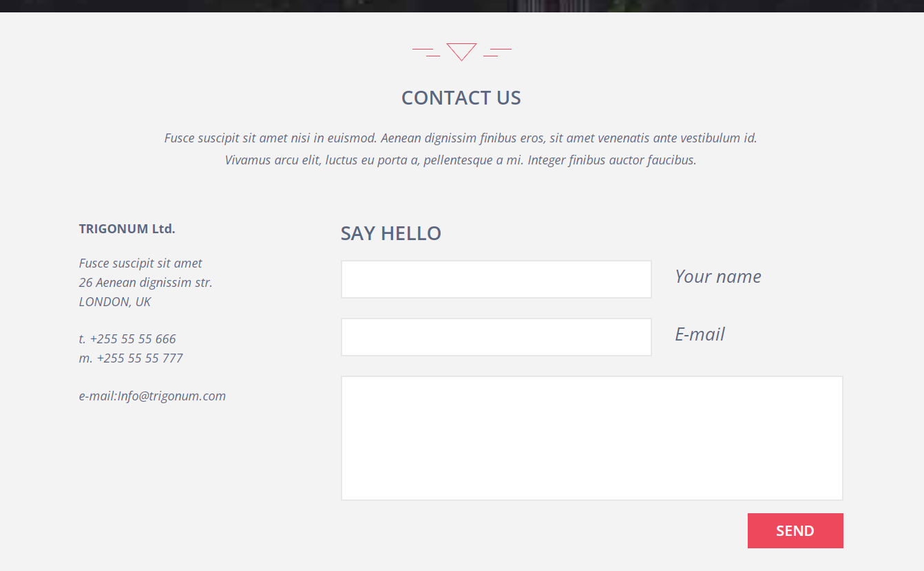924x571 pixels.
Task: Click the "E-mail" field label
Action: tap(700, 334)
